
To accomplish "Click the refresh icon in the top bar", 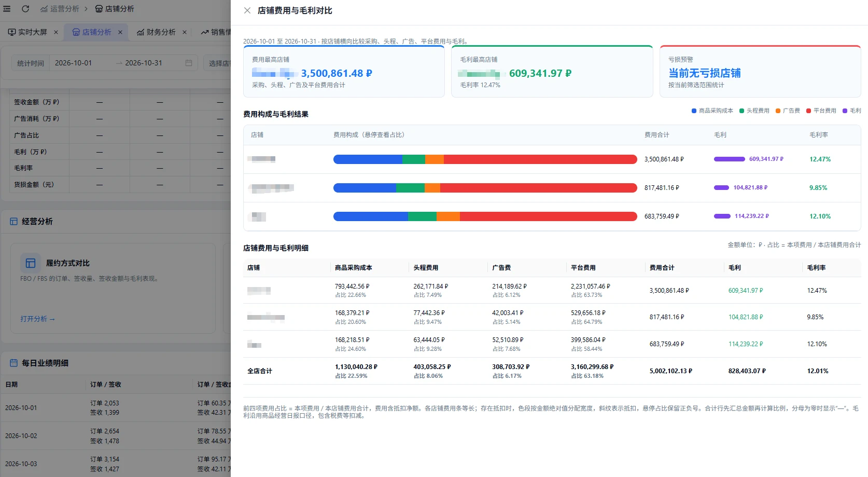I will 25,9.
